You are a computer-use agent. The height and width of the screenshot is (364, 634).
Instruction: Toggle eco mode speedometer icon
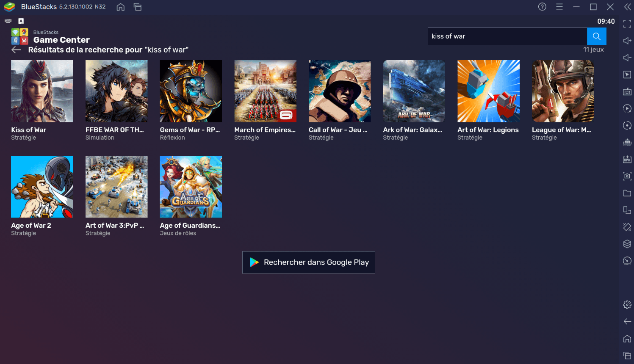click(x=627, y=261)
